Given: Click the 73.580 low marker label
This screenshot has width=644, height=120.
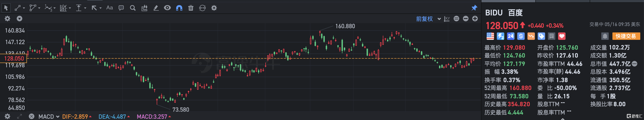Looking at the screenshot, I should coord(181,109).
